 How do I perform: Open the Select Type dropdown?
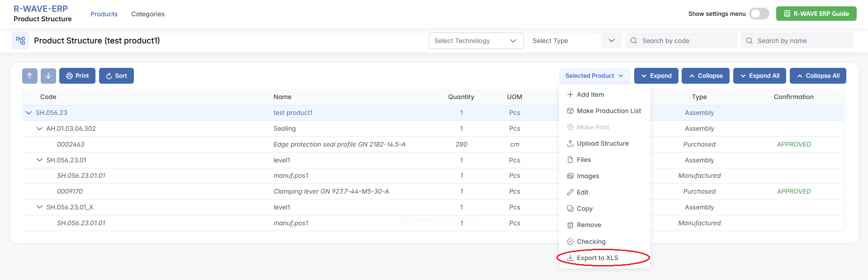pos(574,41)
